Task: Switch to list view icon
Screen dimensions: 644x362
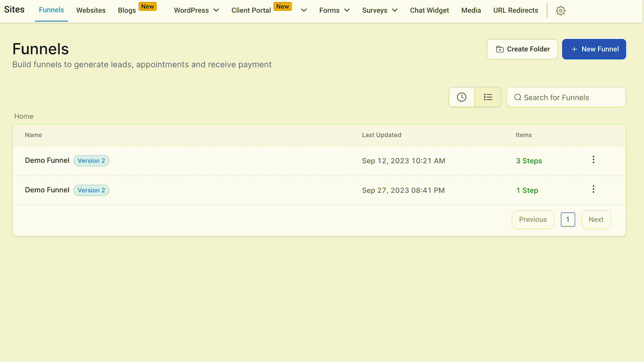Action: [488, 97]
